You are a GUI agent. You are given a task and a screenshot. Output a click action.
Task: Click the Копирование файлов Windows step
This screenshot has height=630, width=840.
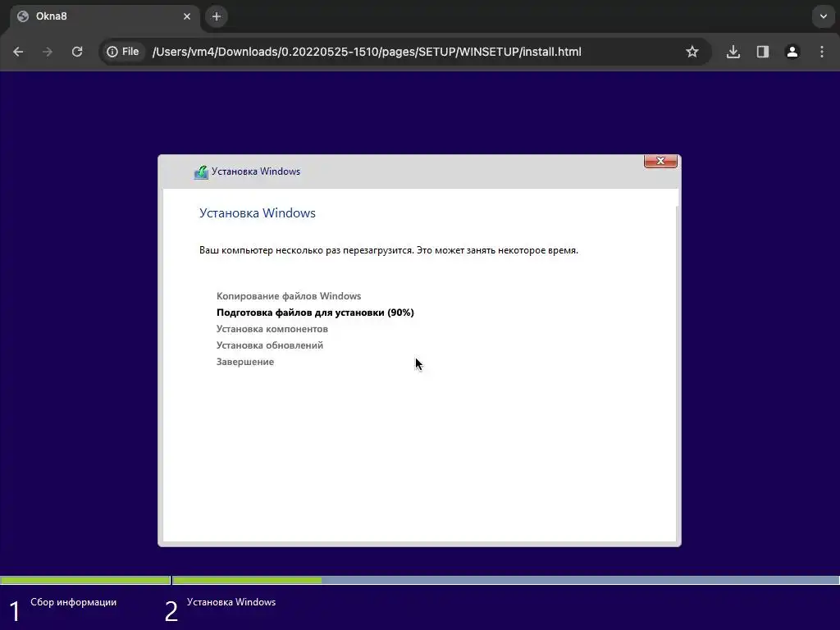pyautogui.click(x=289, y=296)
